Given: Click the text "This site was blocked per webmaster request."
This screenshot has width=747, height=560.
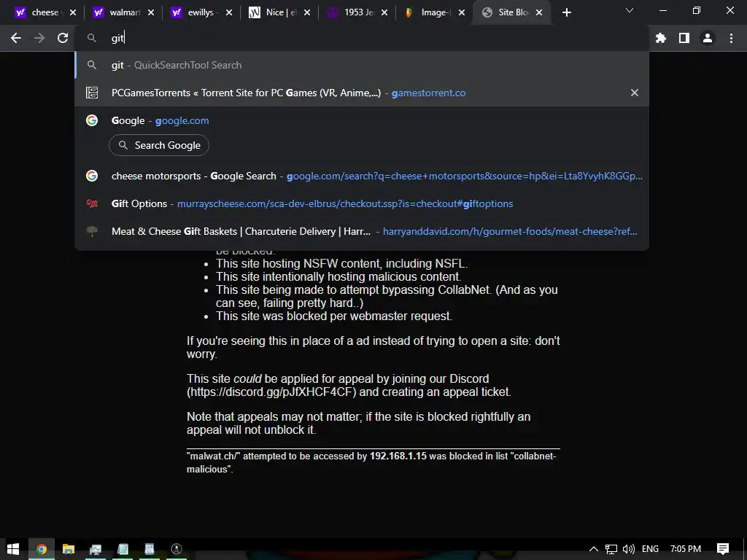Looking at the screenshot, I should (334, 316).
